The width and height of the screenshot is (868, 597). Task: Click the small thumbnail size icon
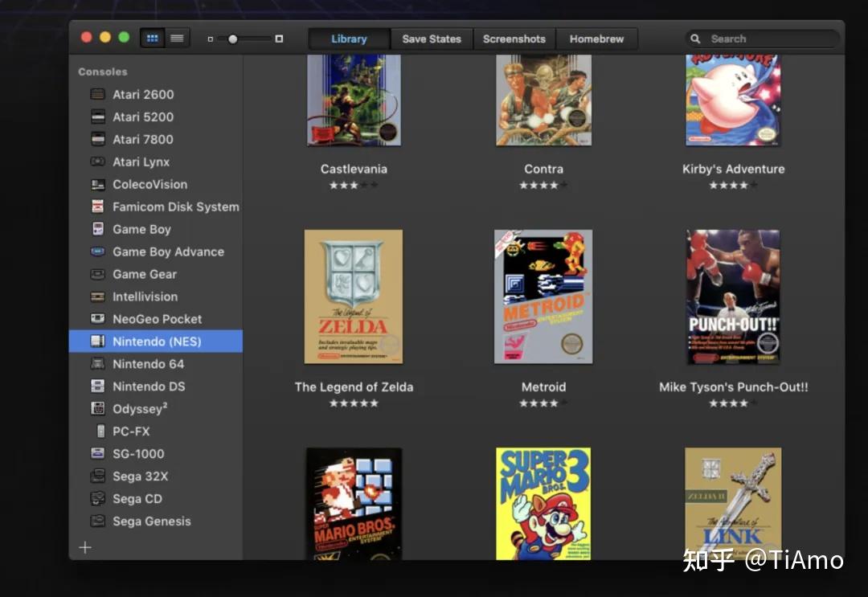210,39
